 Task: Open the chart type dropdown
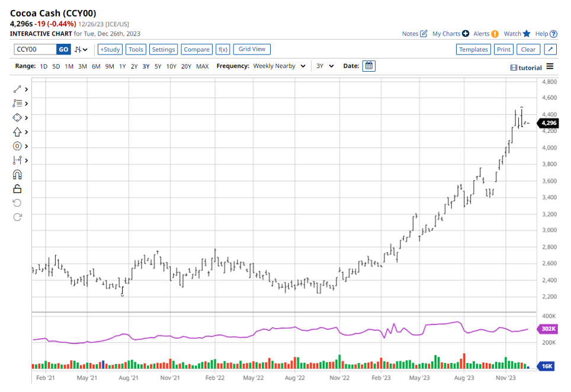coord(81,50)
